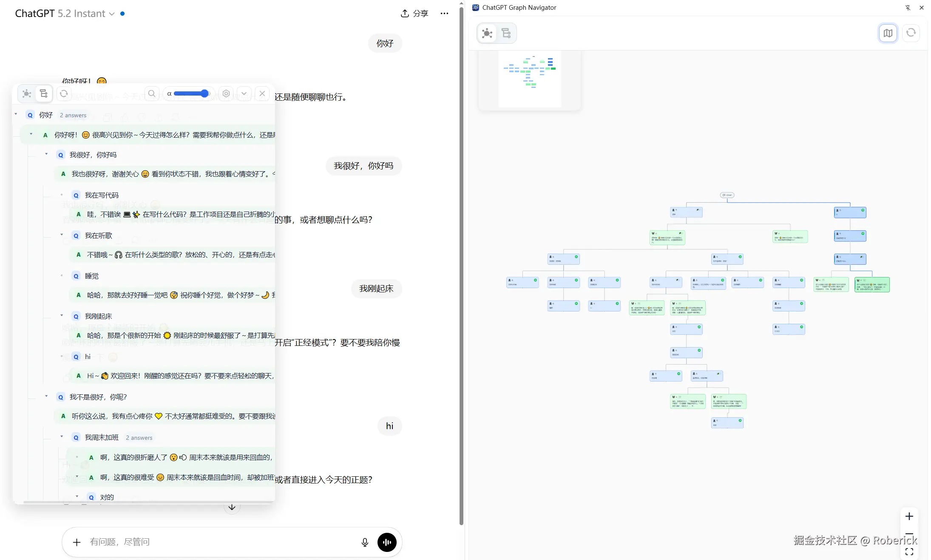
Task: Select highlighted dark green answer node in graph
Action: 872,285
